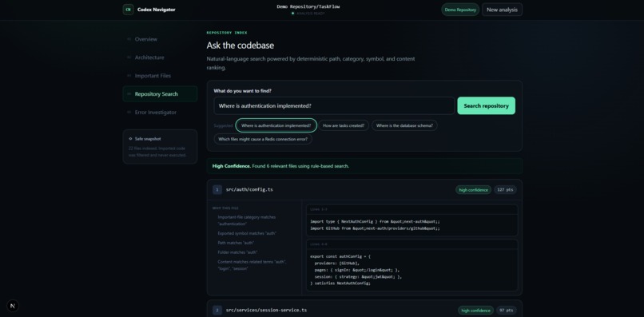
Task: Start a New analysis
Action: coord(502,10)
